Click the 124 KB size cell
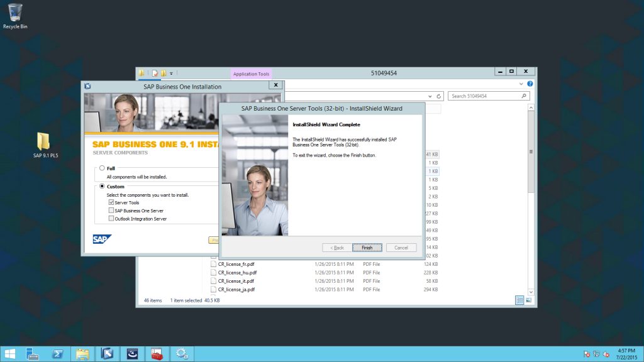This screenshot has width=644, height=362. point(431,265)
